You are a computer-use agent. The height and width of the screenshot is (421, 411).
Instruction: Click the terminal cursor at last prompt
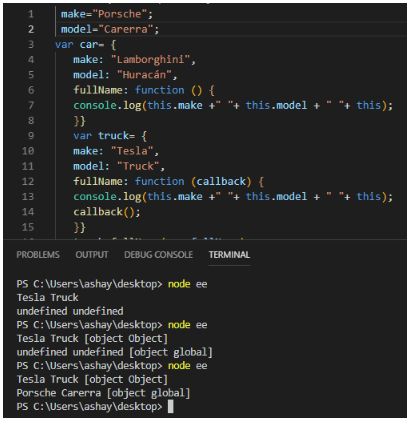pyautogui.click(x=170, y=407)
